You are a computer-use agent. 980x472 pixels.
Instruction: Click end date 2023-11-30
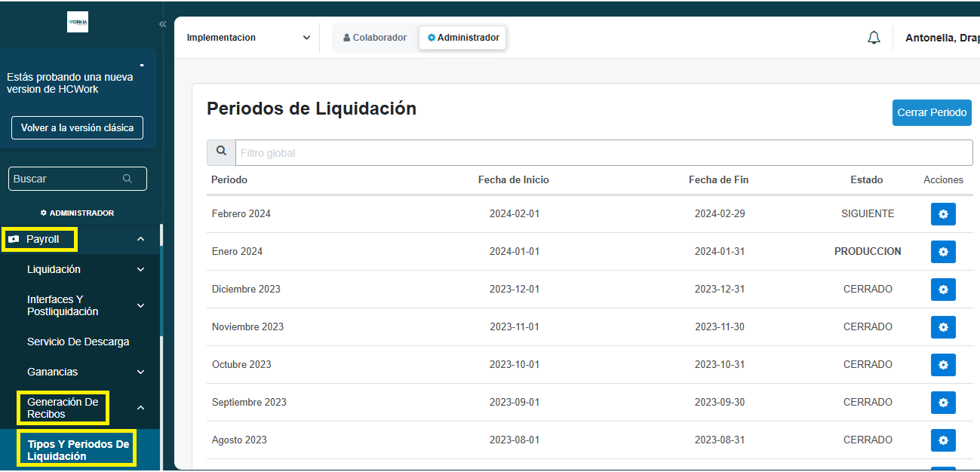point(720,327)
